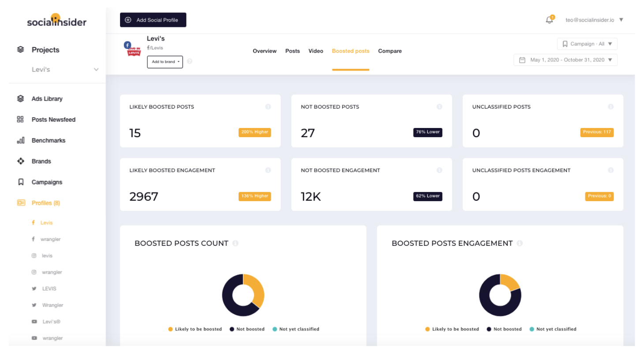Click info icon on Likely Boosted Engagement card

pos(268,170)
